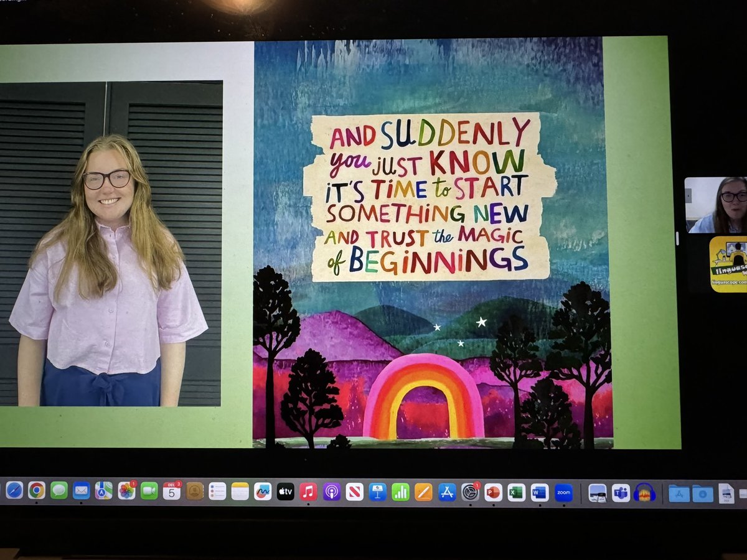Open the News app in Dock
The height and width of the screenshot is (560, 747).
coord(355,492)
